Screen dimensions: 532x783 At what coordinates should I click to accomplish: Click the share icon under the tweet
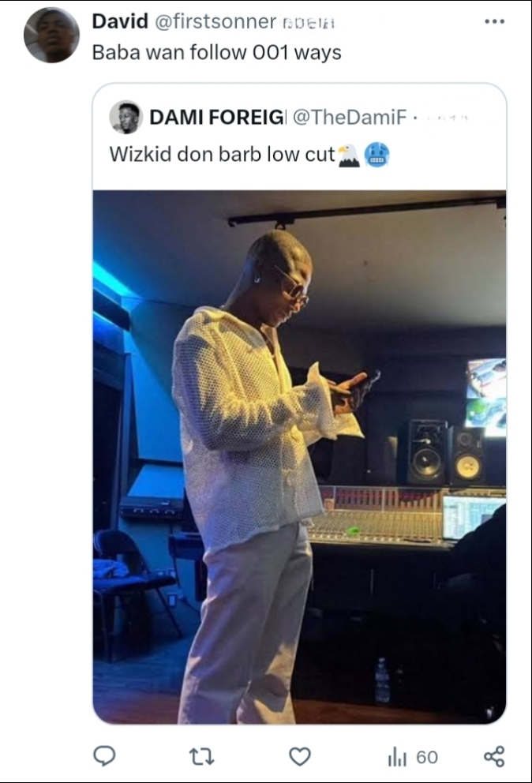(495, 756)
